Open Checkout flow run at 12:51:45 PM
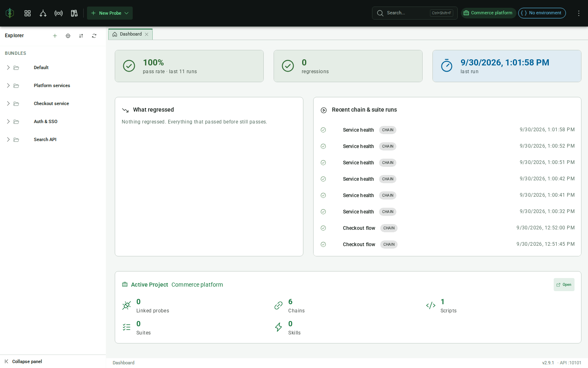The width and height of the screenshot is (588, 368). (447, 245)
